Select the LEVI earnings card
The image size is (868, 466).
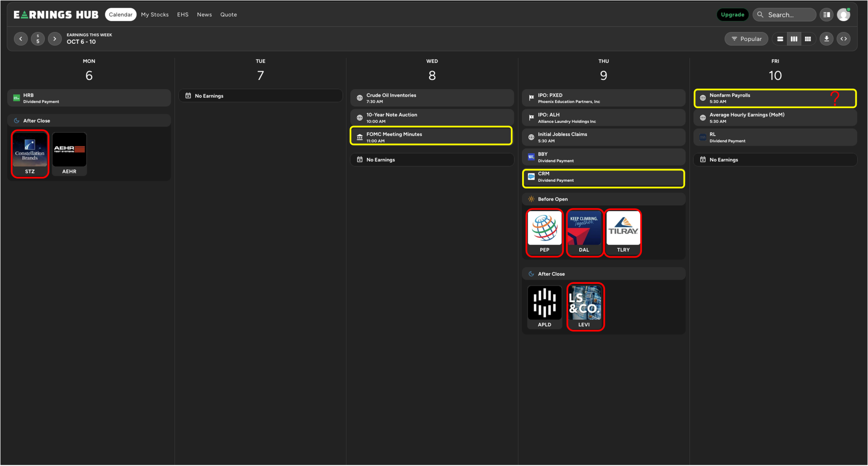coord(585,307)
